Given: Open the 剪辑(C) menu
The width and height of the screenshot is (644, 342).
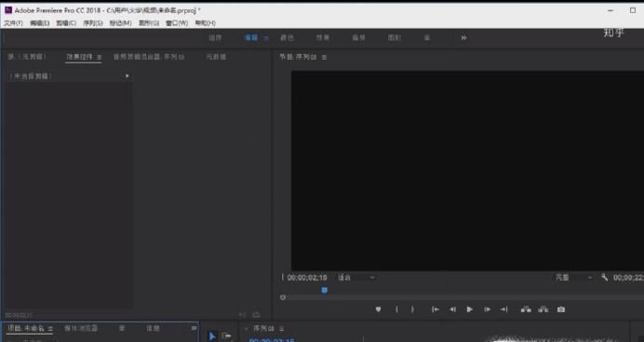Looking at the screenshot, I should (x=66, y=23).
